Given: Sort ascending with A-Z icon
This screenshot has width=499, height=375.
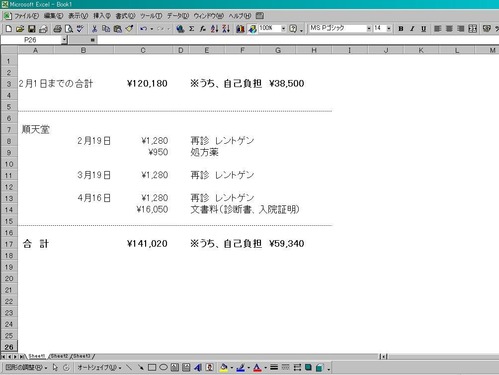Looking at the screenshot, I should (x=214, y=29).
